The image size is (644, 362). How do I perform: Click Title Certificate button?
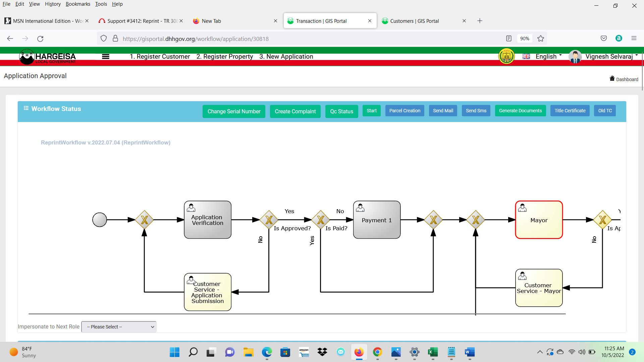[570, 111]
